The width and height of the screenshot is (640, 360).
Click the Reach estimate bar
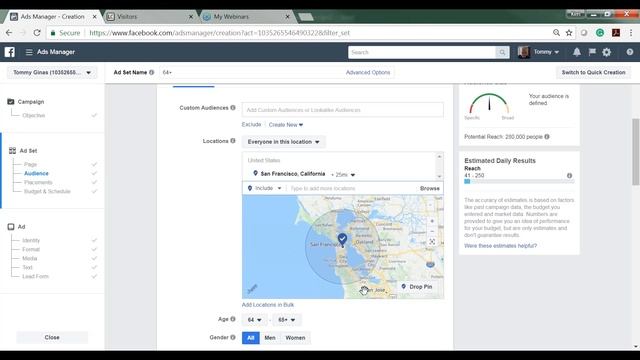519,181
